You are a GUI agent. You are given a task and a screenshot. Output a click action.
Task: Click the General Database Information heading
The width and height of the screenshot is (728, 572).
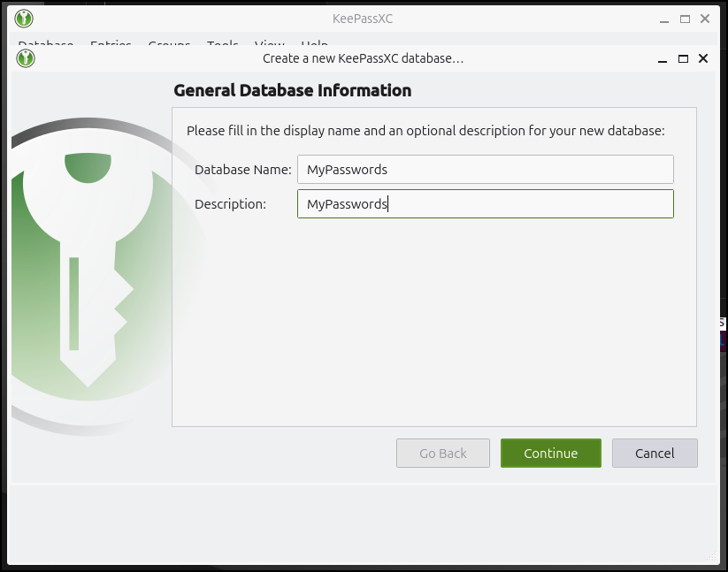pos(292,90)
